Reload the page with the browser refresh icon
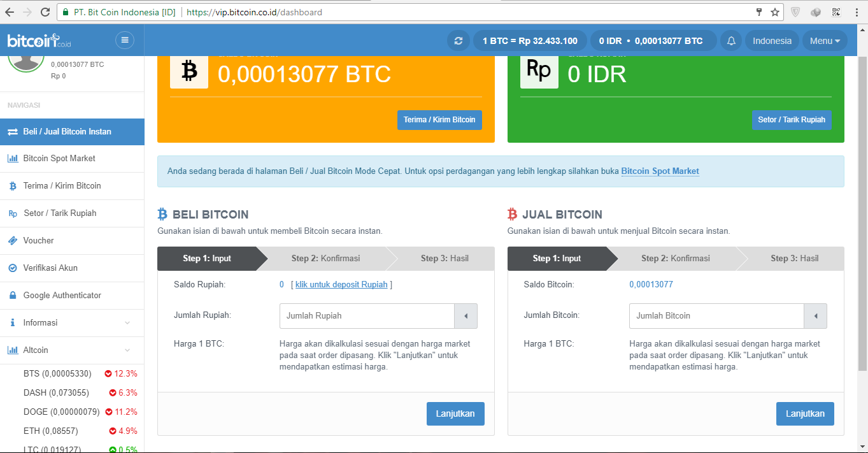The height and width of the screenshot is (453, 868). pos(45,12)
